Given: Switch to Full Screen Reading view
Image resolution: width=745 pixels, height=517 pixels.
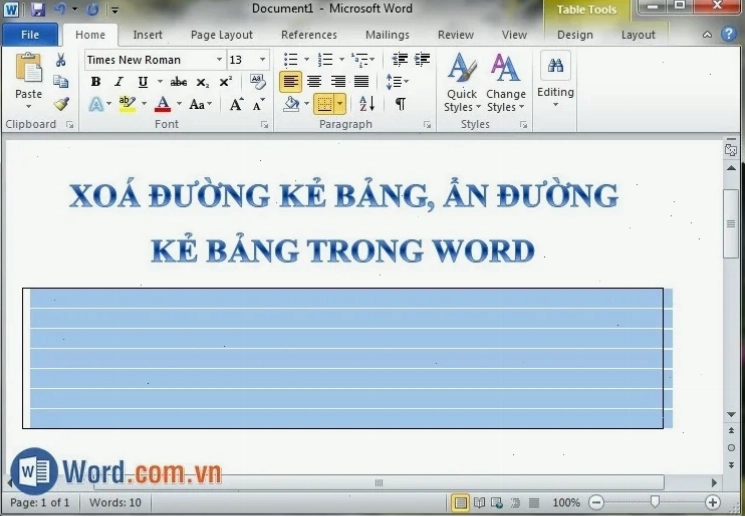Looking at the screenshot, I should (x=479, y=502).
